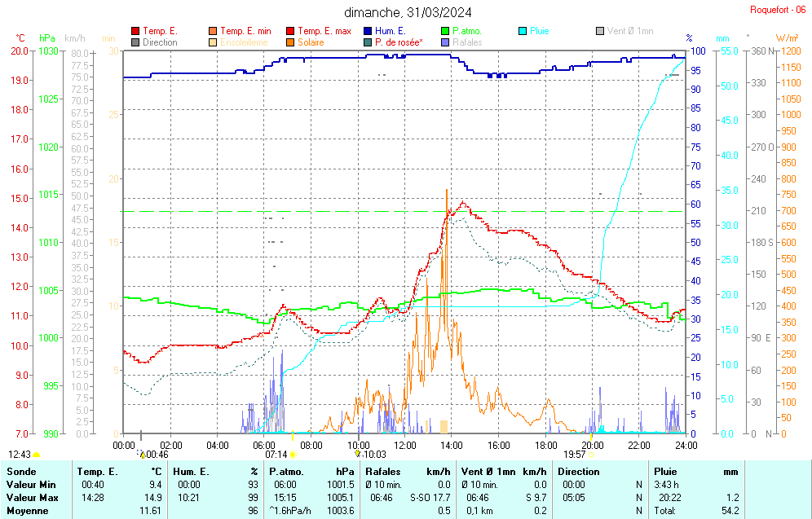Click the sunset icon beside 19:57

[x=591, y=455]
